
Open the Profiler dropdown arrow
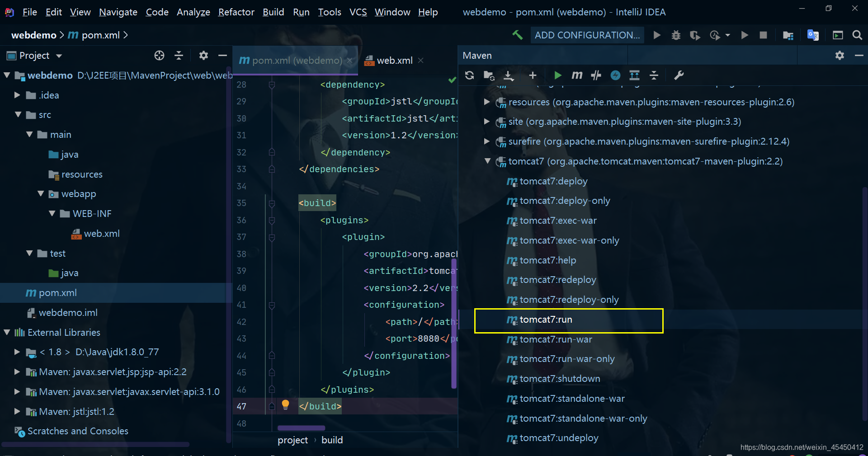727,35
